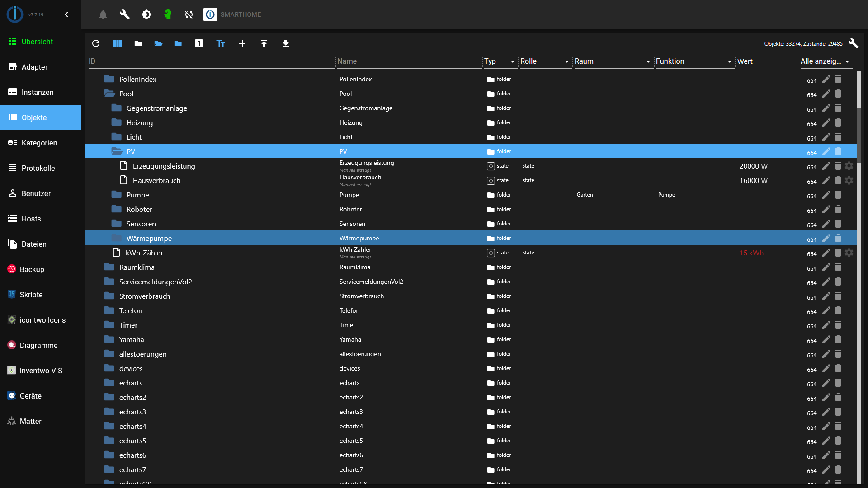Image resolution: width=868 pixels, height=488 pixels.
Task: Click the ID filter input field
Action: [181, 61]
